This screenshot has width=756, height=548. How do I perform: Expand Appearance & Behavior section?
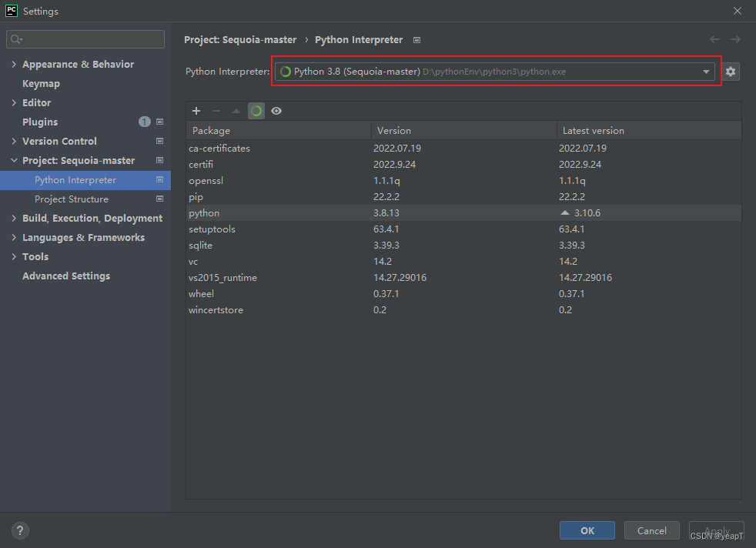click(x=14, y=64)
